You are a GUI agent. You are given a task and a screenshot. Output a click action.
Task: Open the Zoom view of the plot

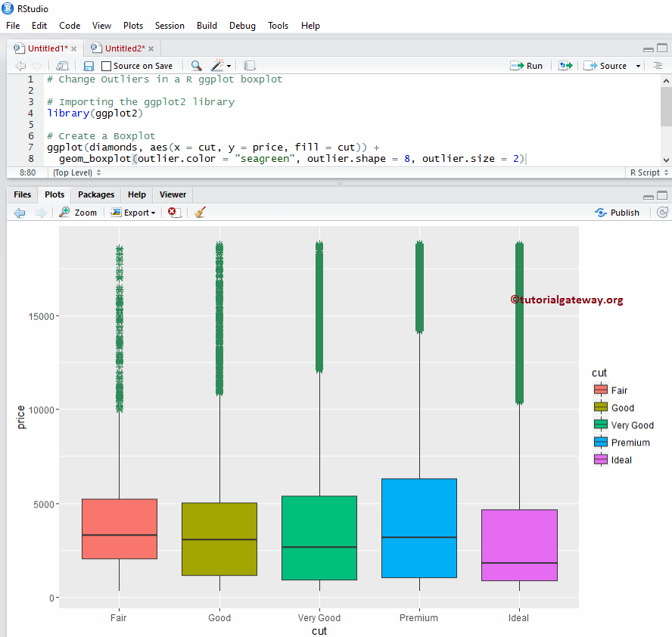(x=78, y=212)
